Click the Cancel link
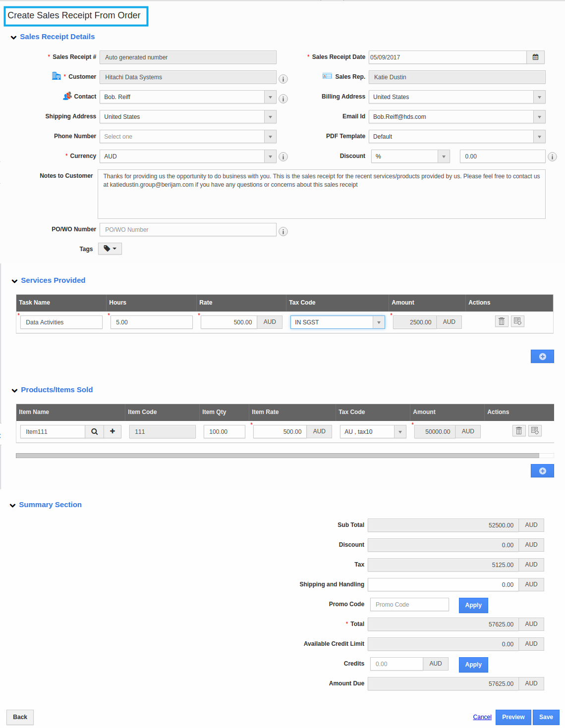The image size is (565, 728). click(481, 717)
